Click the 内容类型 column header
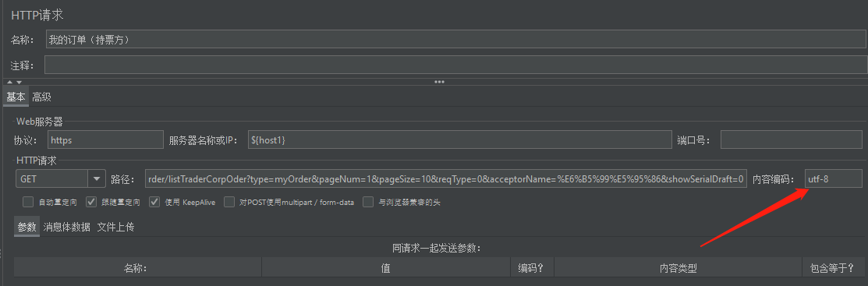 678,268
